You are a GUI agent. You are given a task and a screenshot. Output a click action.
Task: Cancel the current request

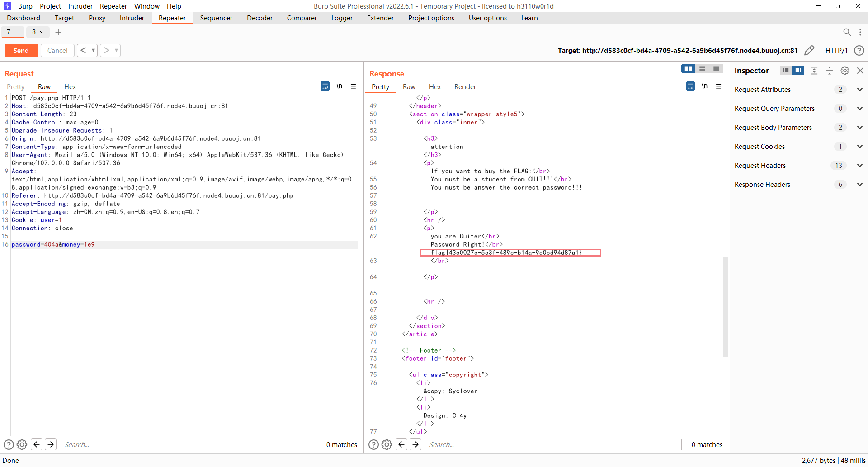[x=57, y=50]
